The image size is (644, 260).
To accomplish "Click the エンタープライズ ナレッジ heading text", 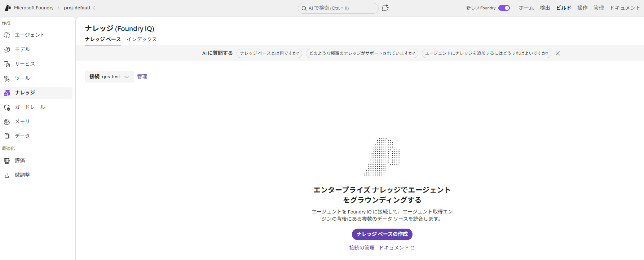I will point(382,195).
